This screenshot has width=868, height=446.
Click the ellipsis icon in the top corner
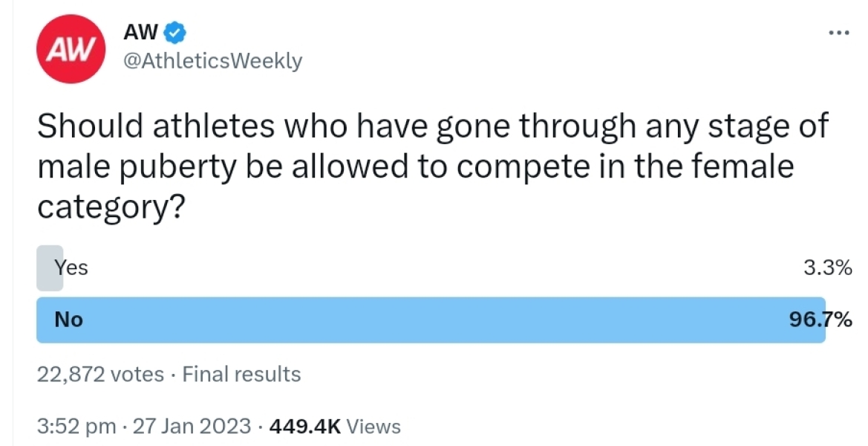(x=838, y=31)
